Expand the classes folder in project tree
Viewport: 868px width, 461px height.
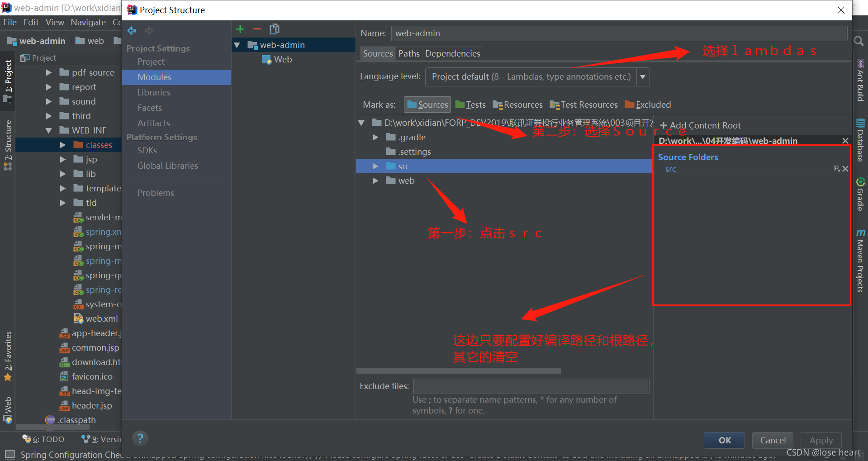(63, 145)
